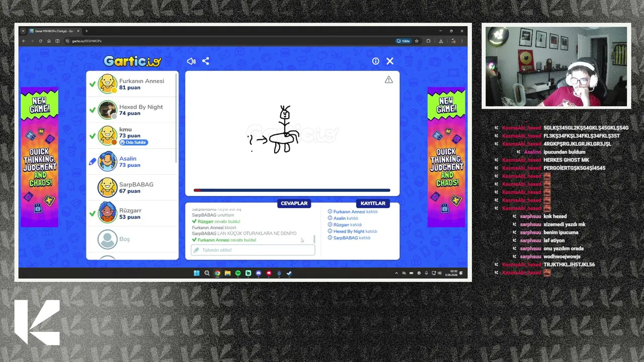The width and height of the screenshot is (644, 362).
Task: Click the empty Boş player slot
Action: 133,239
